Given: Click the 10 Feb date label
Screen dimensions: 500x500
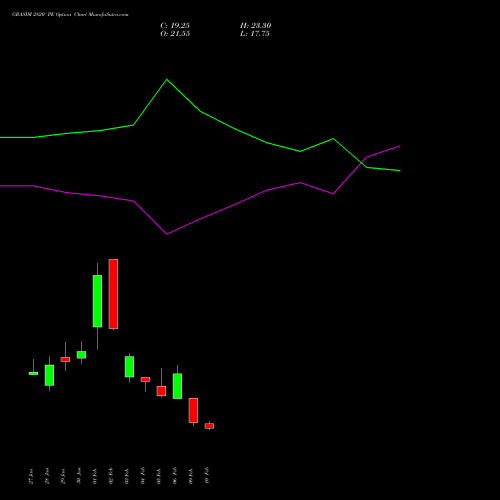Looking at the screenshot, I should click(x=207, y=476).
